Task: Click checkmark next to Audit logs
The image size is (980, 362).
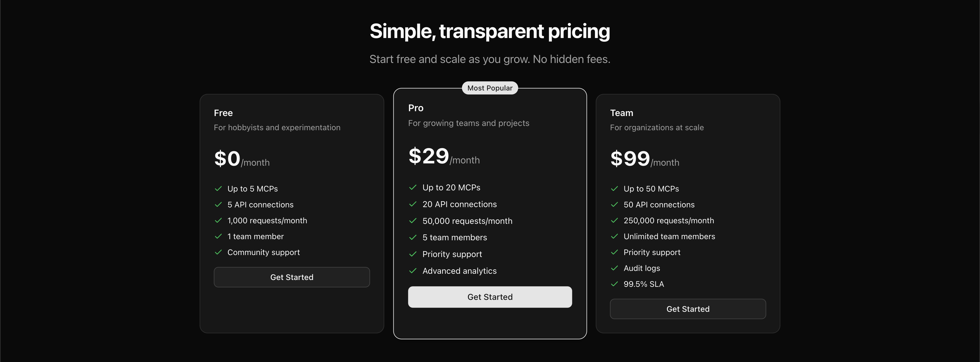Action: click(x=614, y=268)
